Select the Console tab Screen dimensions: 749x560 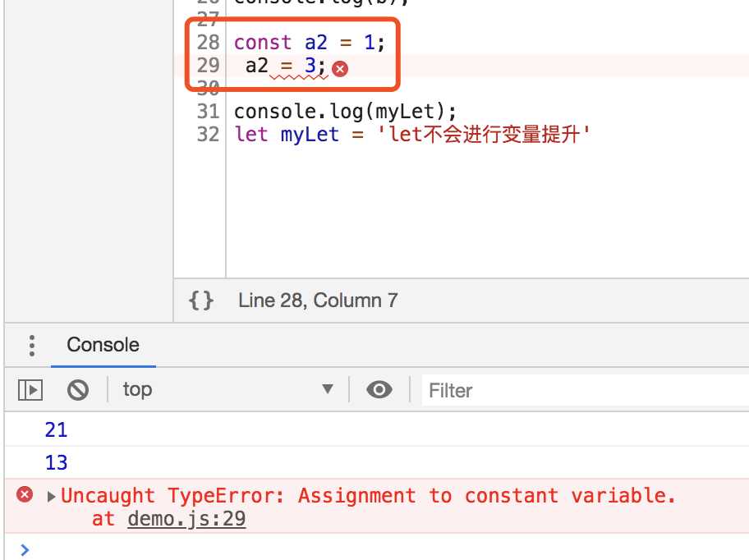[x=103, y=345]
